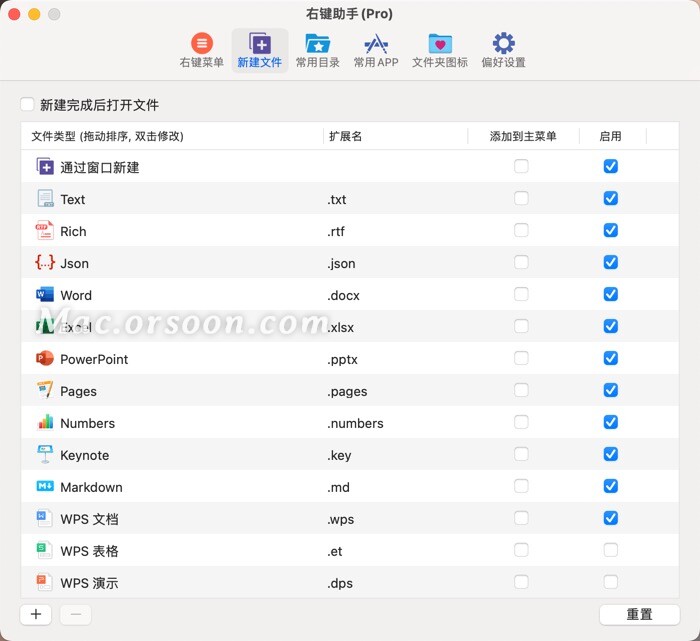Select the .md extension cell

(x=338, y=487)
